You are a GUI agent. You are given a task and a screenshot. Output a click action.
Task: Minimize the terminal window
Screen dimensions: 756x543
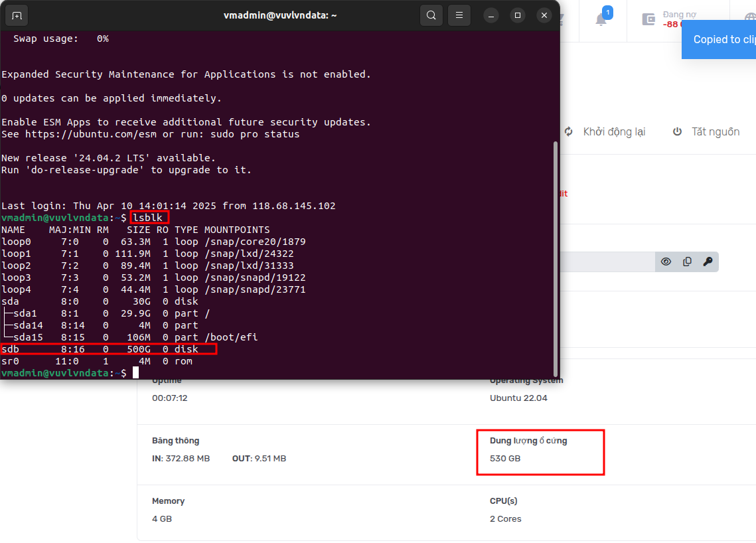[491, 15]
